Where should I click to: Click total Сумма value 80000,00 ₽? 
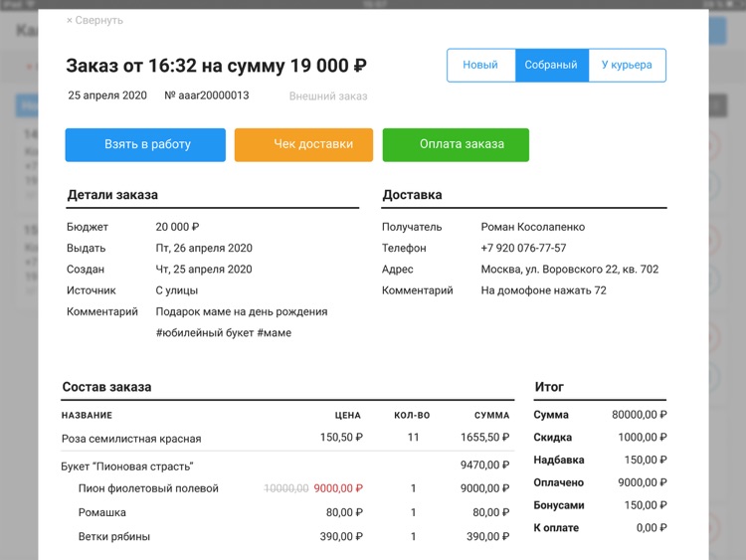click(x=640, y=415)
